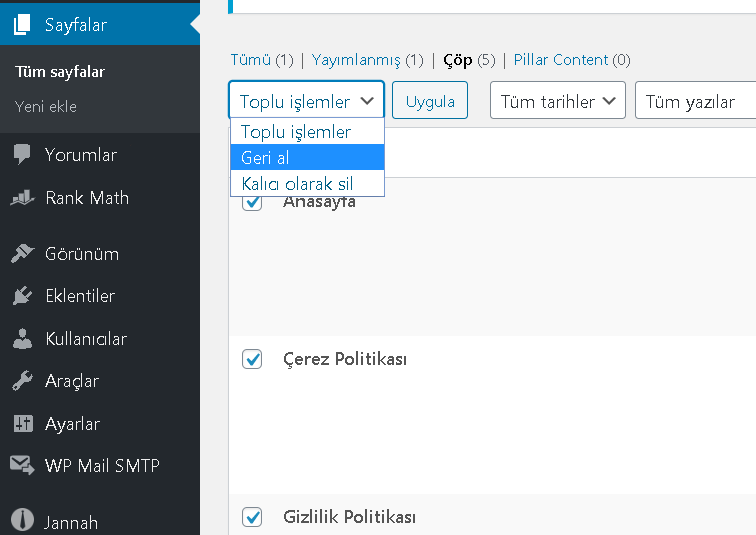Click the Sayfalar pages icon
This screenshot has height=535, width=756.
pos(22,25)
